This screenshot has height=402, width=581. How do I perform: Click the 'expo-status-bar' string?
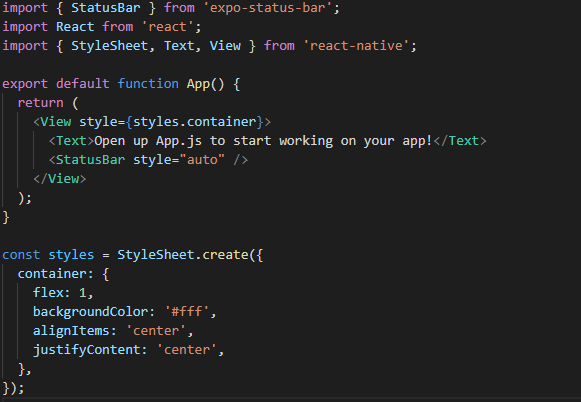click(x=268, y=8)
